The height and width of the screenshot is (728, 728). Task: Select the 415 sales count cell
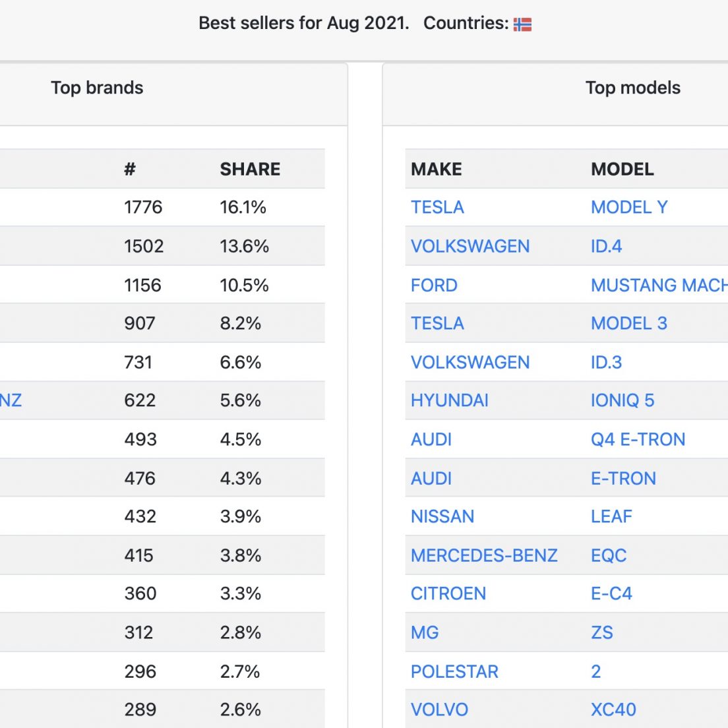click(139, 555)
